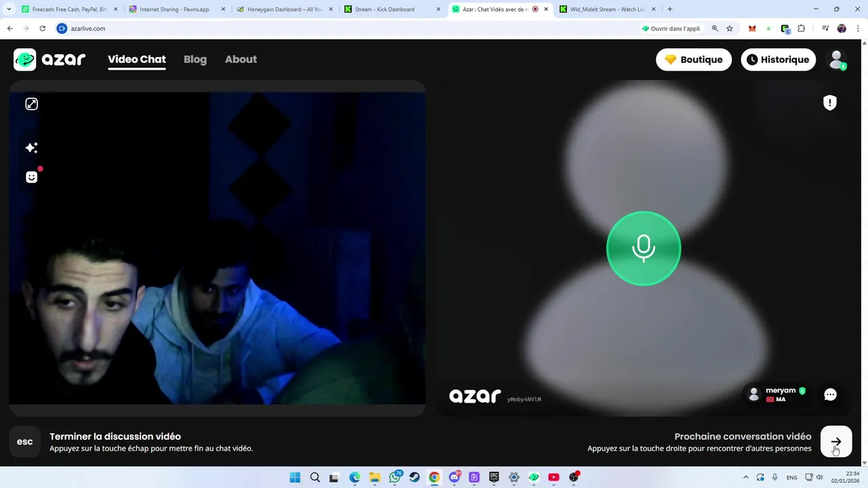This screenshot has height=488, width=868.
Task: Open the Blog page
Action: pos(195,59)
